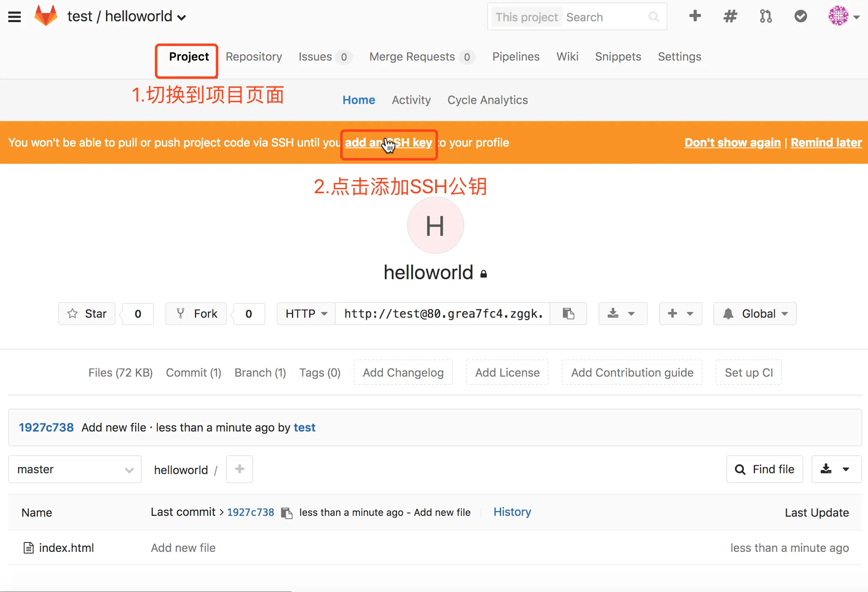Open the Global notification dropdown
Image resolution: width=868 pixels, height=592 pixels.
(755, 314)
